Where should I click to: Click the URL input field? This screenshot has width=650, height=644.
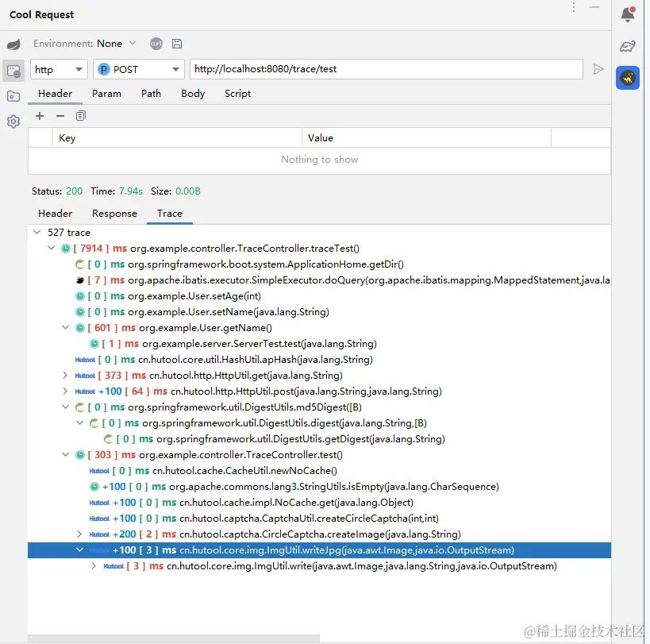[387, 69]
